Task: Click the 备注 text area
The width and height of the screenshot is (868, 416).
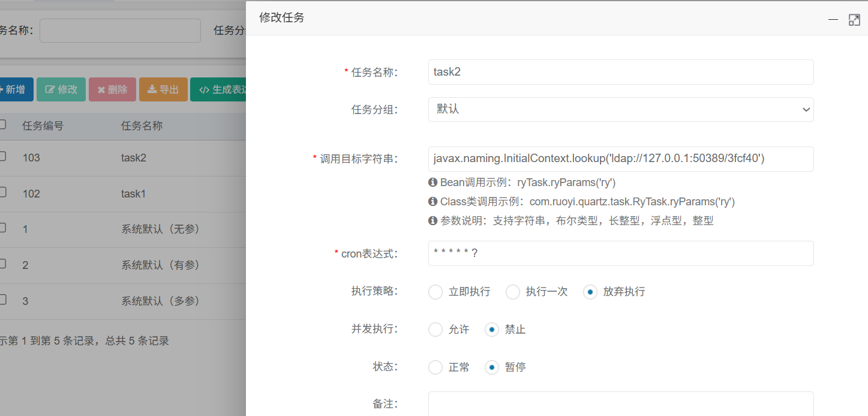Action: 621,404
